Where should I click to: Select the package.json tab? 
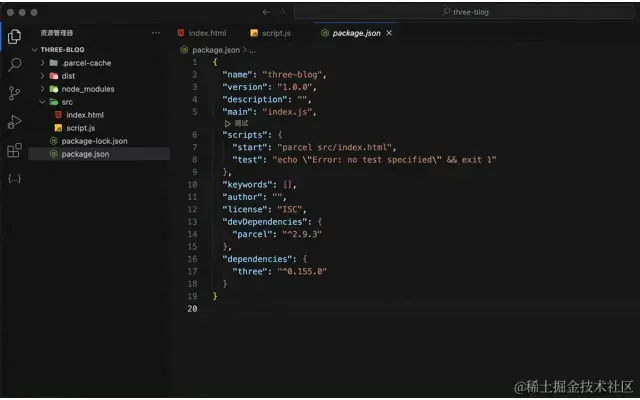pyautogui.click(x=356, y=33)
